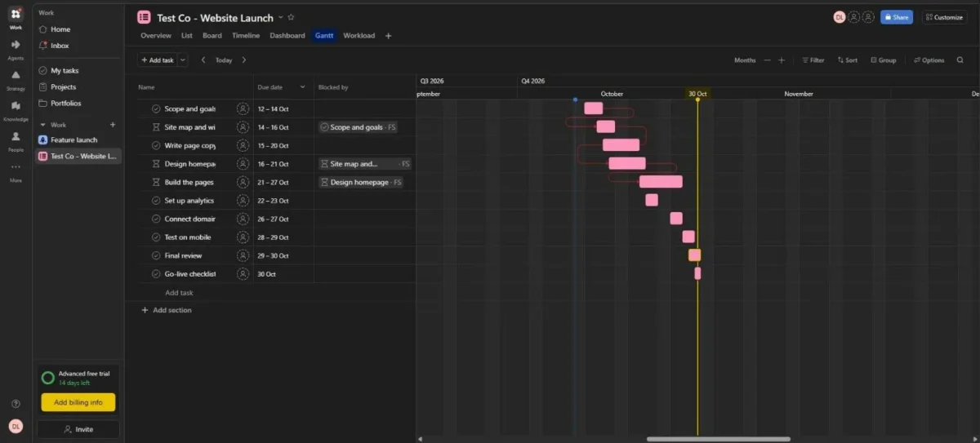Screen dimensions: 980x443
Task: Zoom out the Gantt with minus icon
Action: pos(766,60)
